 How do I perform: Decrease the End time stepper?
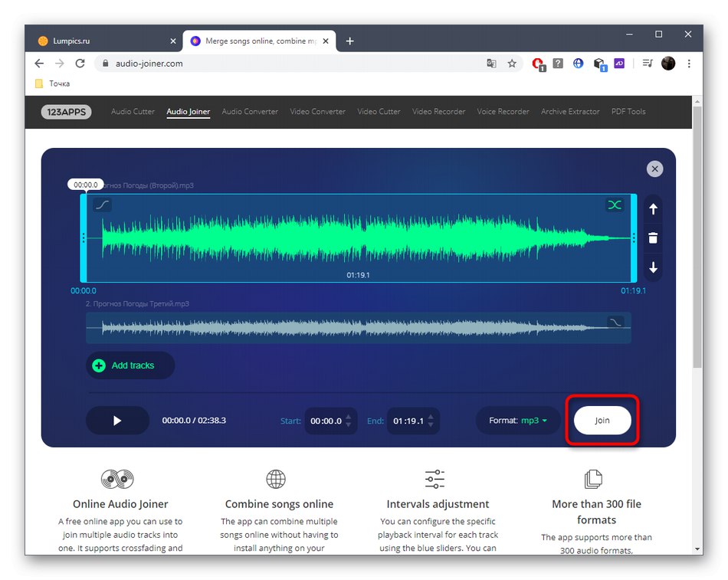pyautogui.click(x=431, y=425)
